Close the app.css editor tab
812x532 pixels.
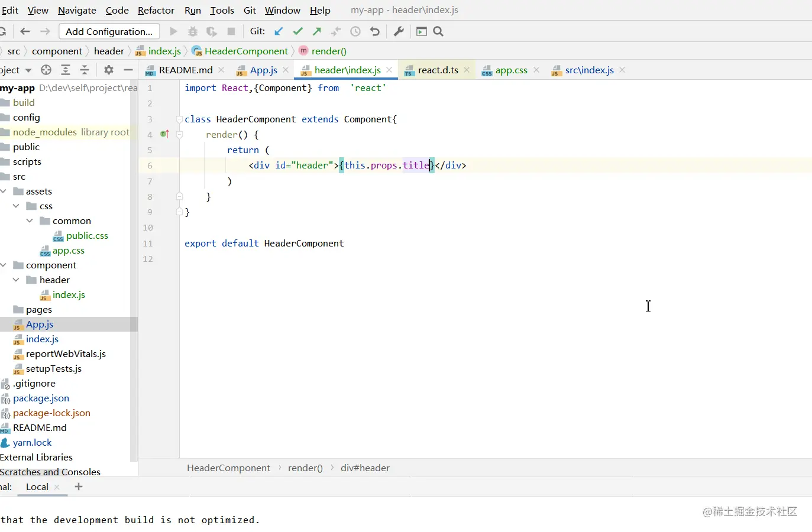[x=536, y=70]
